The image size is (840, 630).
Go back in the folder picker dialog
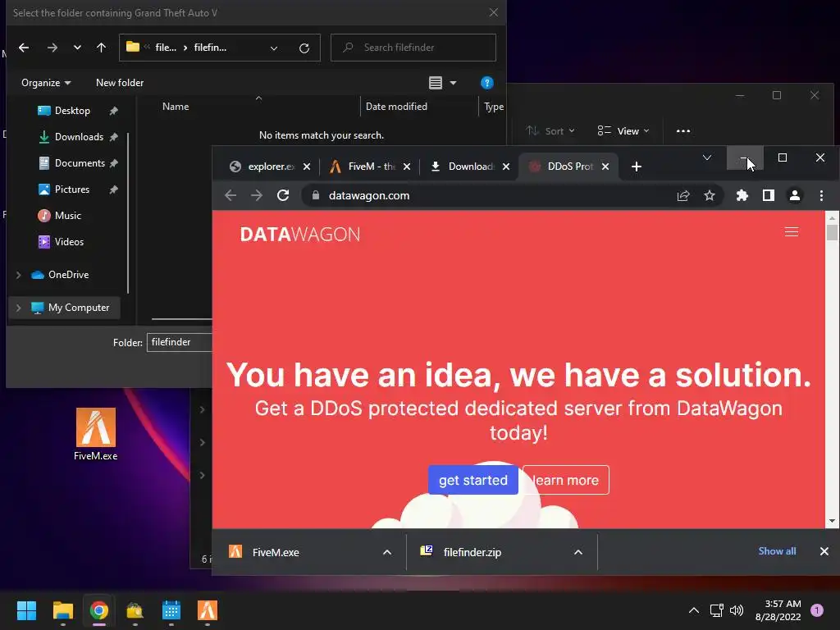click(24, 48)
